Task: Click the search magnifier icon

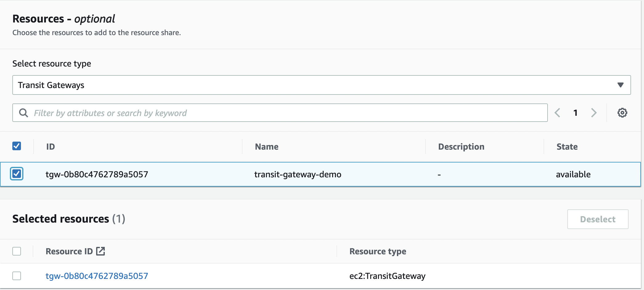Action: [23, 113]
